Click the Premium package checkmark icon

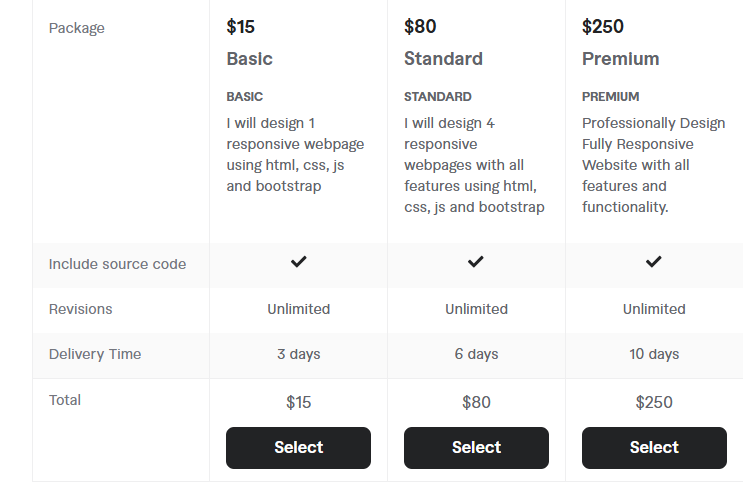click(653, 262)
